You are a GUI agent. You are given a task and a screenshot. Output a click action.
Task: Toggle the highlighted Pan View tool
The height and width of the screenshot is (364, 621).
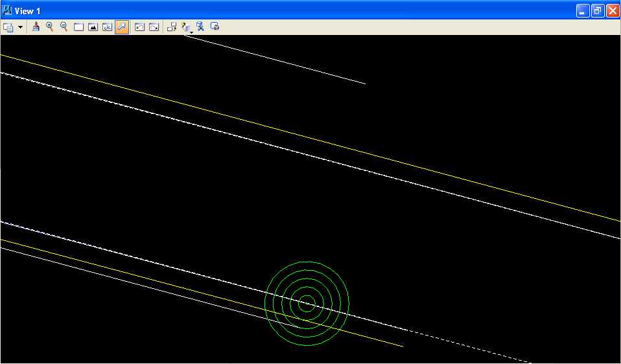(x=121, y=27)
